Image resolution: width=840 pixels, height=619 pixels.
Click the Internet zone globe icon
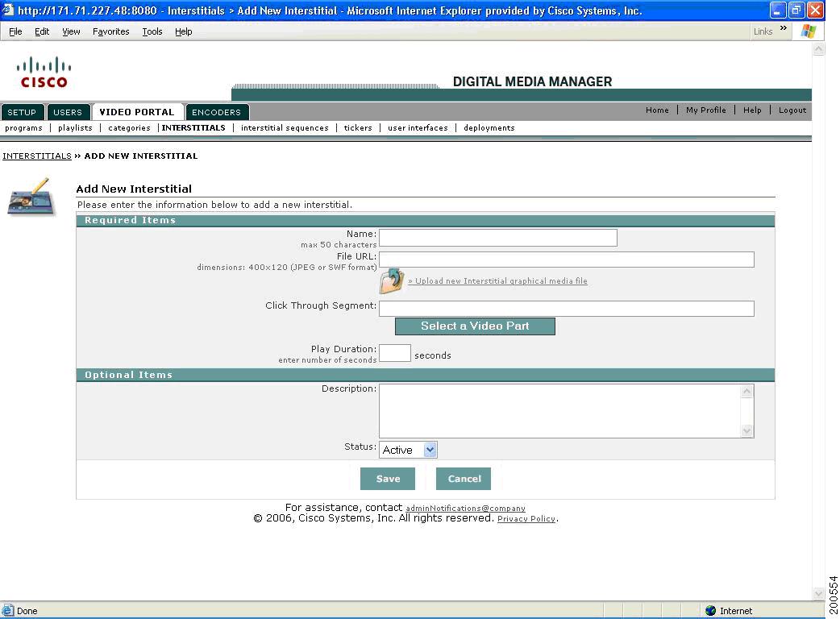710,610
